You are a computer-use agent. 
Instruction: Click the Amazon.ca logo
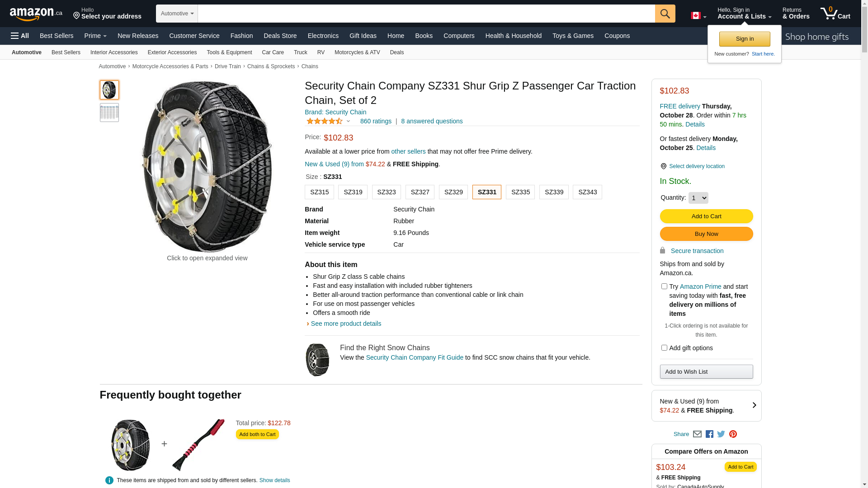(x=36, y=14)
